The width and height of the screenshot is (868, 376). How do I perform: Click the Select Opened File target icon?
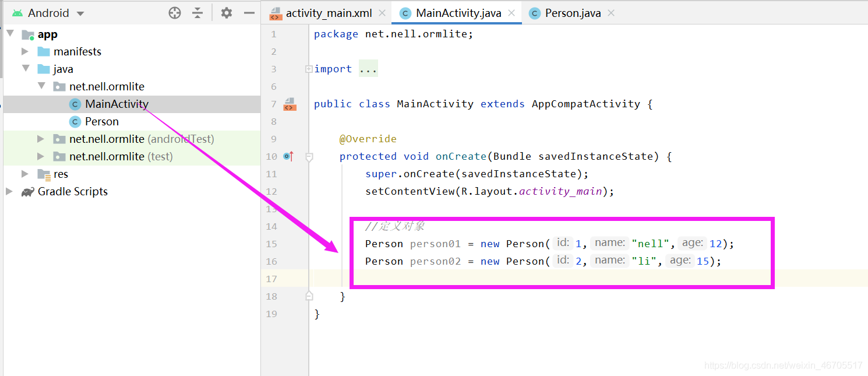[x=175, y=13]
